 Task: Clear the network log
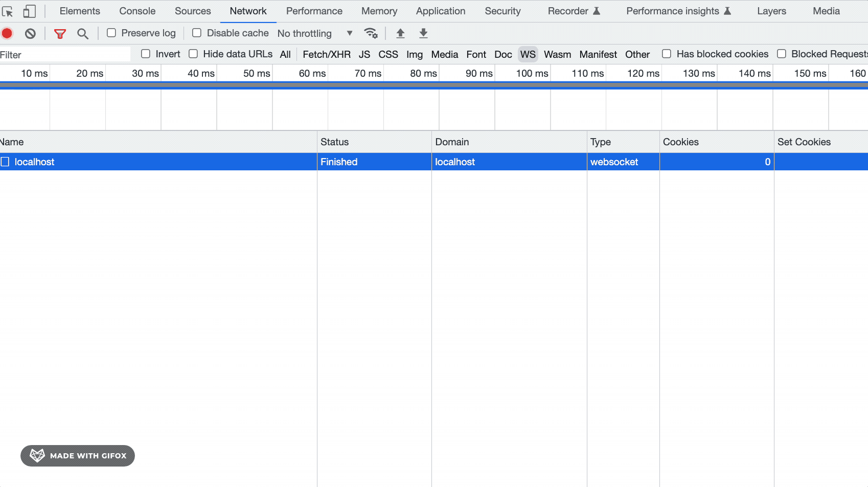tap(30, 34)
